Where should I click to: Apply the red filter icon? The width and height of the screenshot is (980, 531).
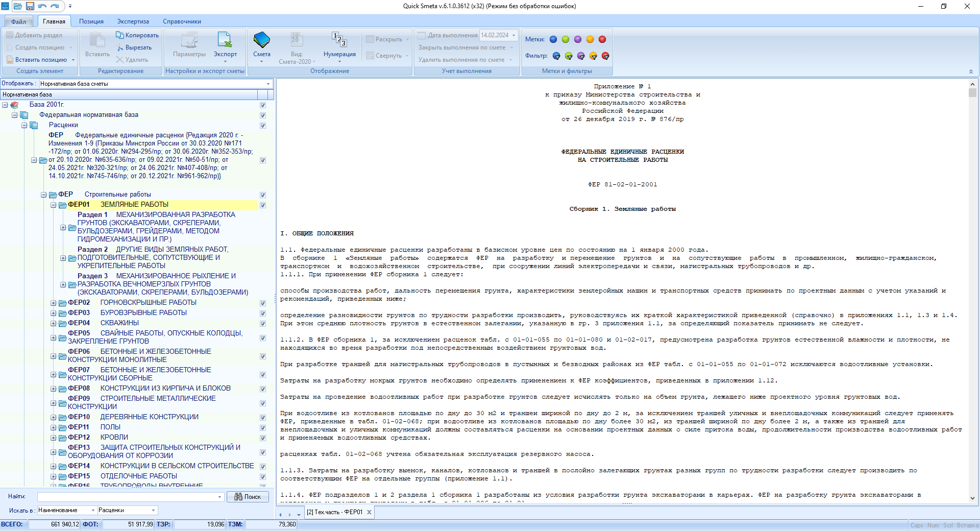pyautogui.click(x=605, y=56)
